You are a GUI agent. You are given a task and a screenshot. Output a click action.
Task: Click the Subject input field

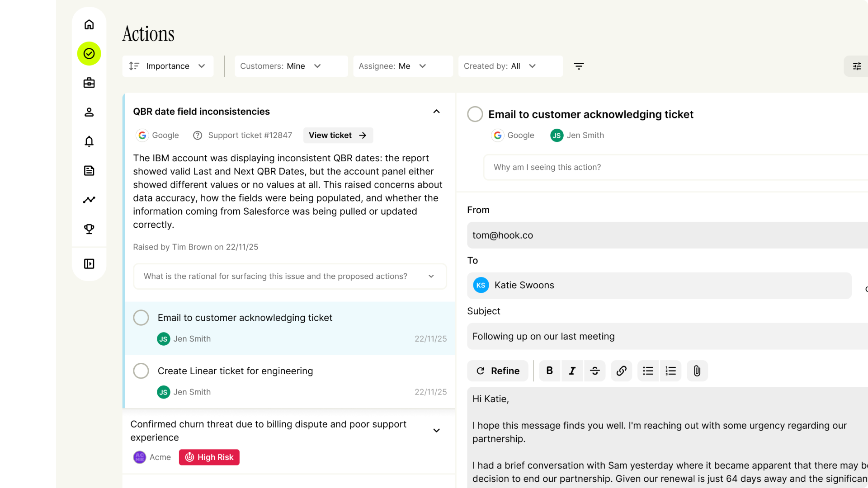pos(667,337)
